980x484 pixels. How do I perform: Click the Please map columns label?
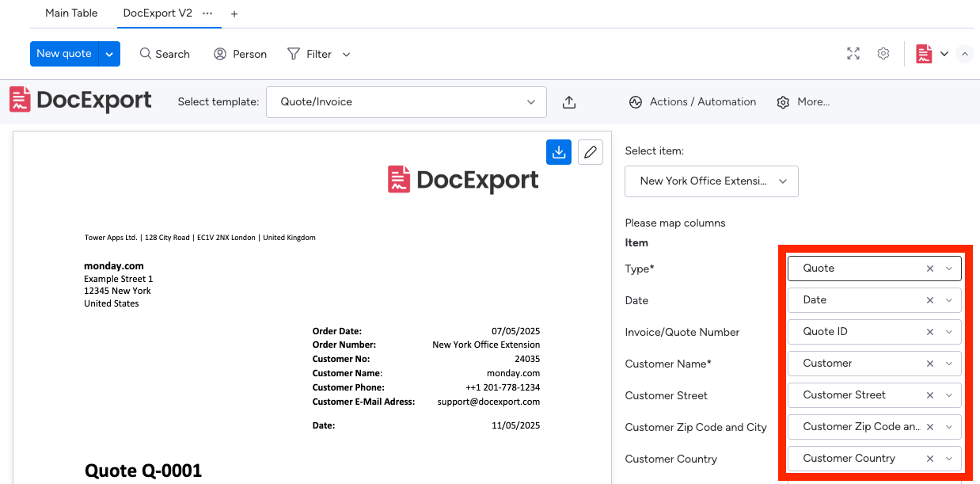(x=675, y=223)
